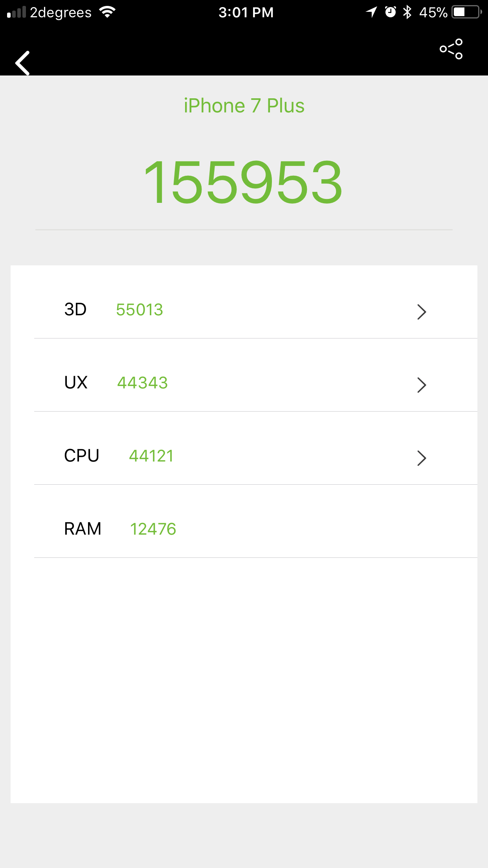Tap the share icon
Viewport: 488px width, 868px height.
pyautogui.click(x=451, y=49)
